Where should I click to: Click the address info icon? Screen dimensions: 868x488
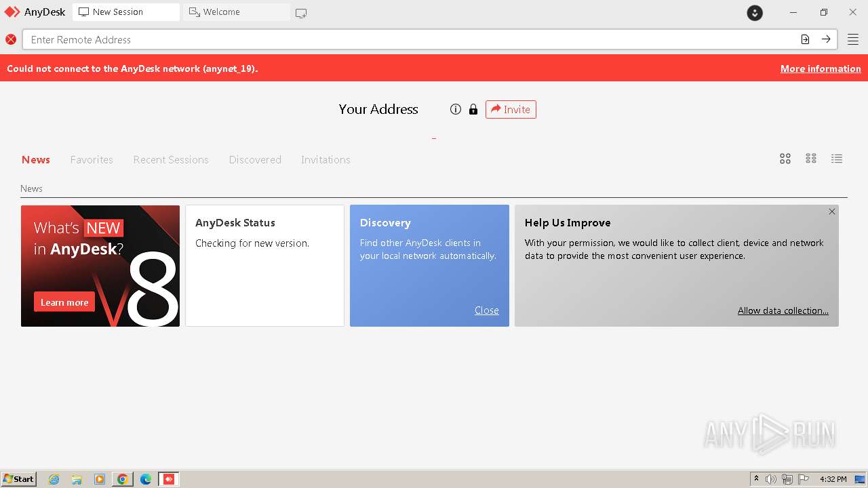coord(456,109)
